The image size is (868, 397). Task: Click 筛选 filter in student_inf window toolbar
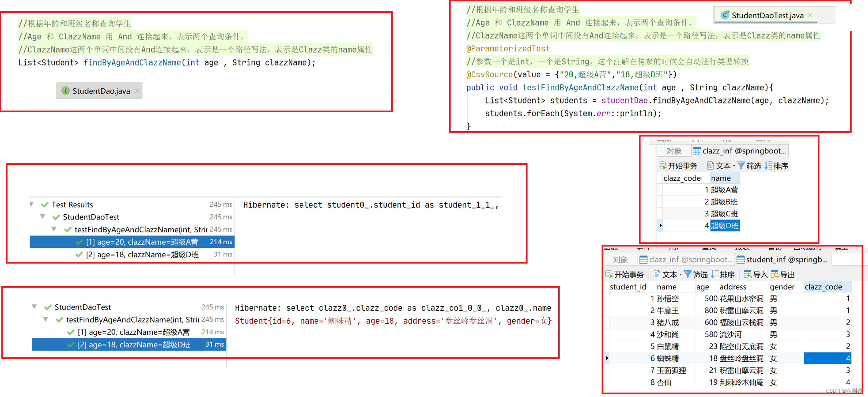pyautogui.click(x=696, y=275)
